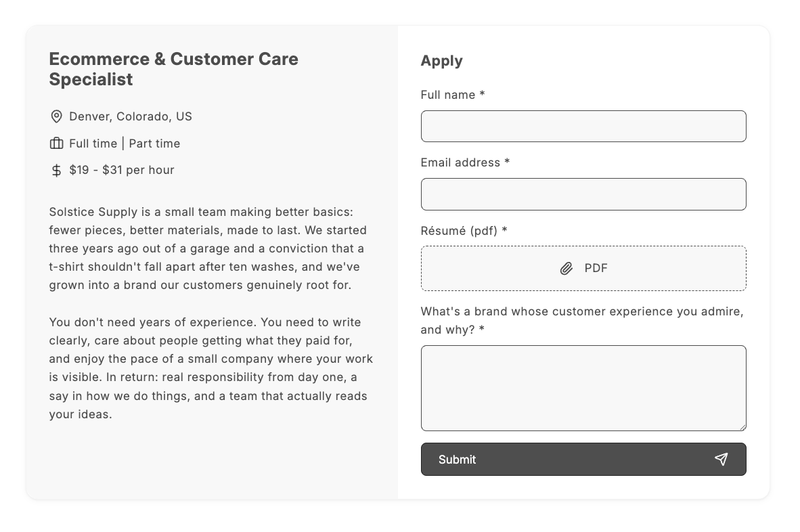This screenshot has height=532, width=800.
Task: Click the customer experience question label
Action: [581, 320]
